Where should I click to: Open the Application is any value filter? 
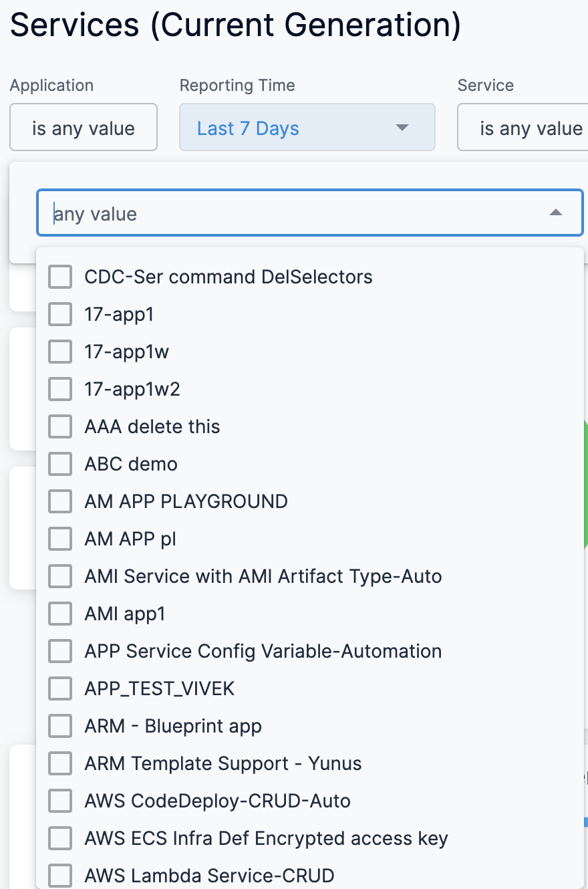(x=84, y=127)
